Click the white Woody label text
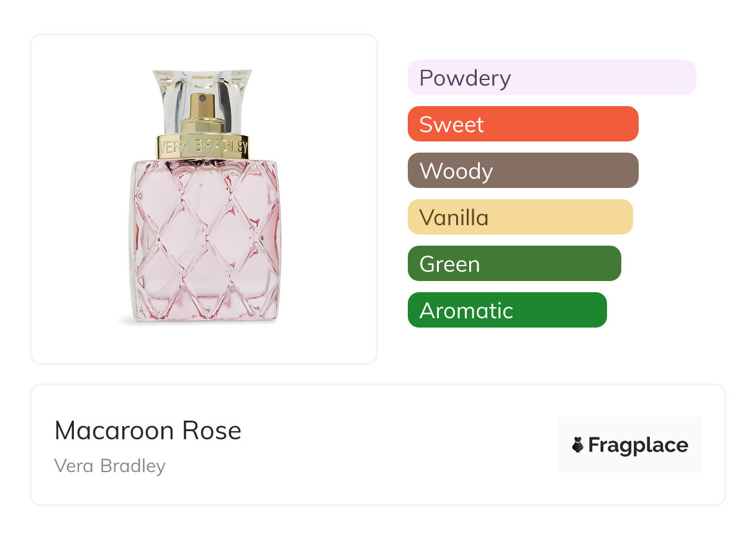This screenshot has width=756, height=536. tap(456, 171)
